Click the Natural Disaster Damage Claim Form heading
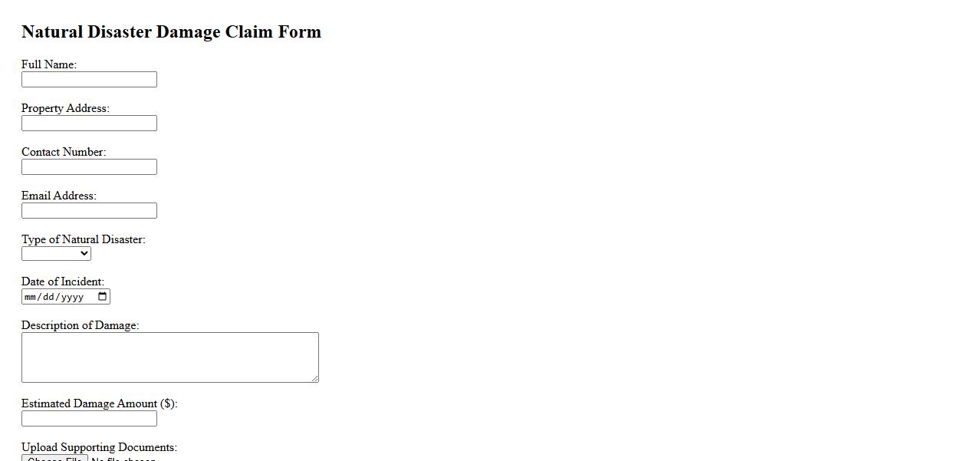This screenshot has height=461, width=980. 171,32
